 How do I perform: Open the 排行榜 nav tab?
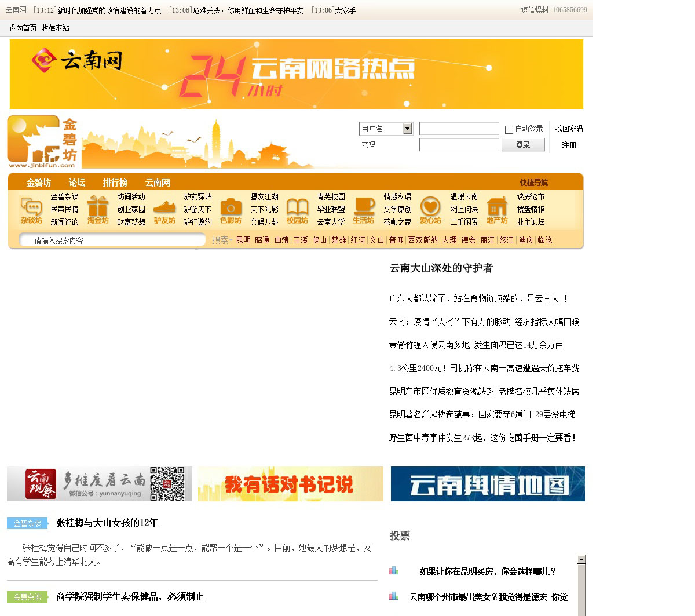pyautogui.click(x=115, y=183)
